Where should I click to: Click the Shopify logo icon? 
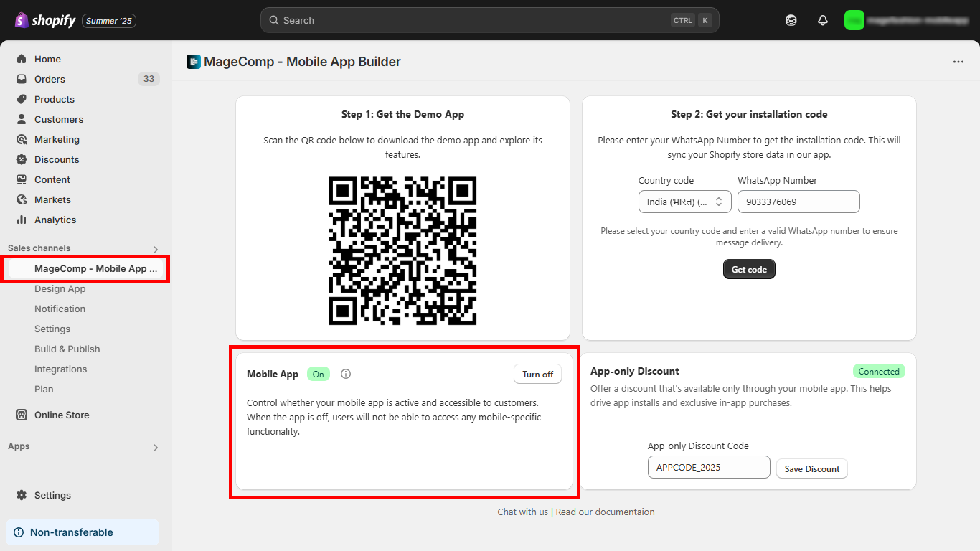tap(22, 20)
